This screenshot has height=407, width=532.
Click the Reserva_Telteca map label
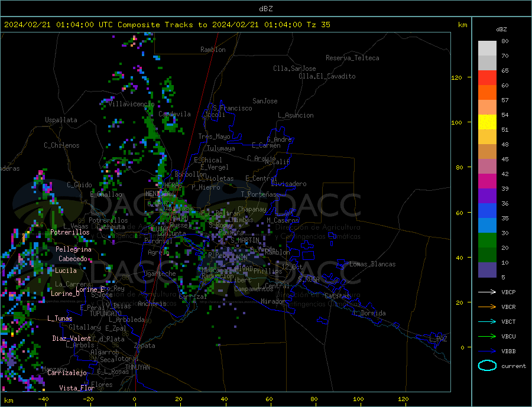pos(352,58)
